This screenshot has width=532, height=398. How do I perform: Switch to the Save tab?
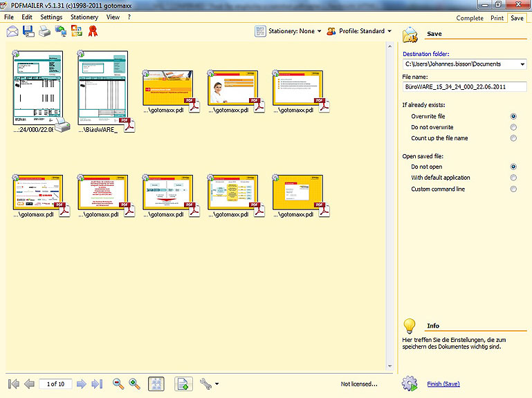517,18
